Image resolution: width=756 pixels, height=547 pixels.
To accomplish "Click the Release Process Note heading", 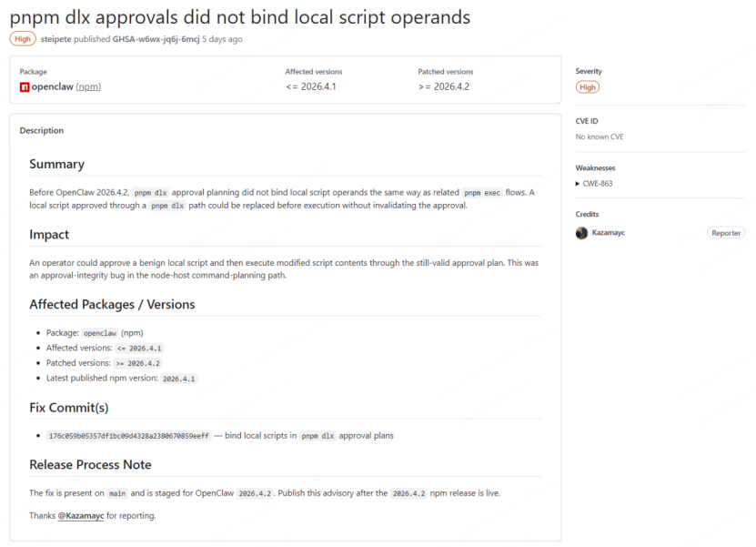I will pos(90,465).
